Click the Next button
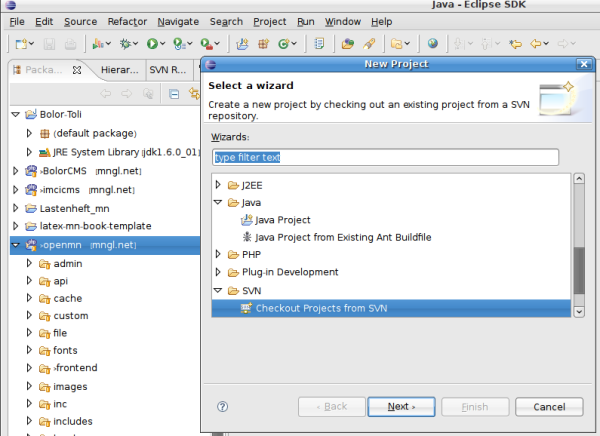This screenshot has height=436, width=600. pyautogui.click(x=401, y=407)
